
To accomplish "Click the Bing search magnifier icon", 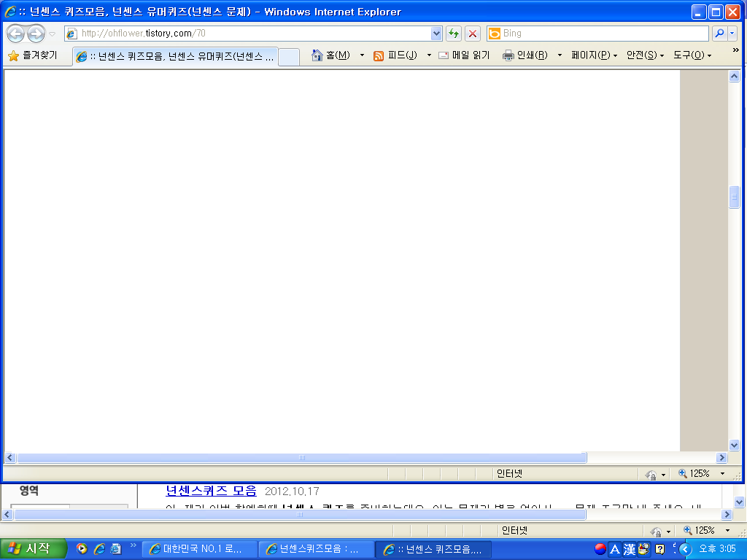I will 719,34.
